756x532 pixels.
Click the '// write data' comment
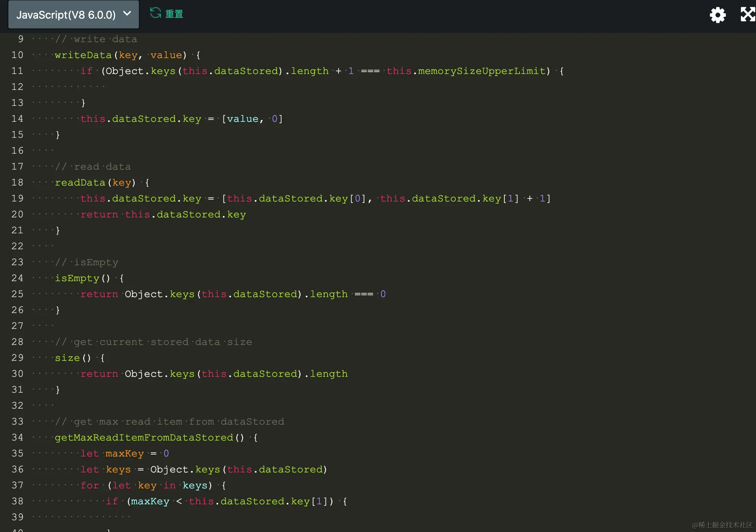pyautogui.click(x=96, y=39)
